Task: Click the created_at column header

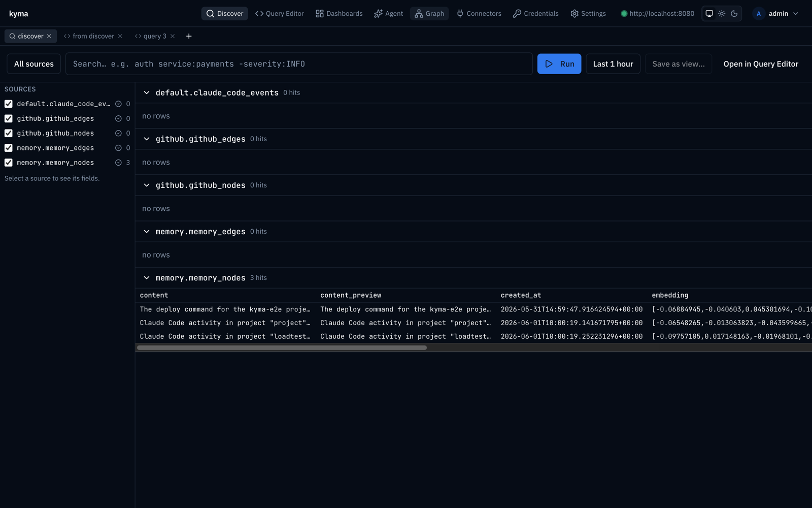Action: 521,295
